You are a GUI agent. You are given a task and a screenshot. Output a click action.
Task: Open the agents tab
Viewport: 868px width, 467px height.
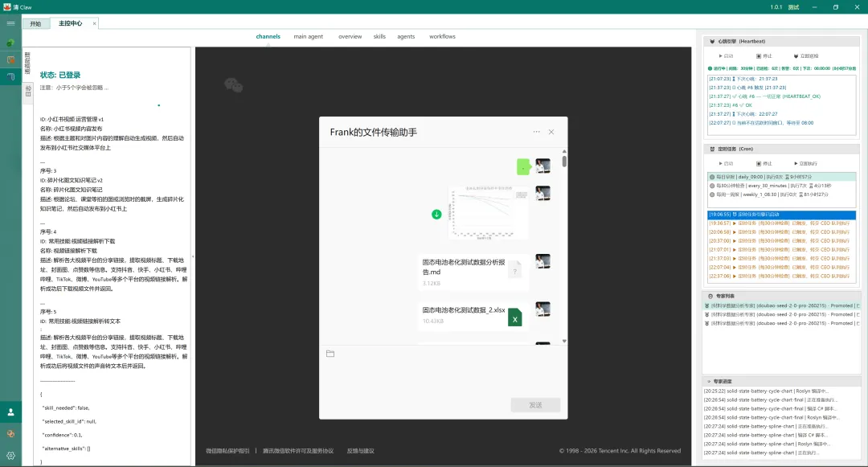click(406, 36)
